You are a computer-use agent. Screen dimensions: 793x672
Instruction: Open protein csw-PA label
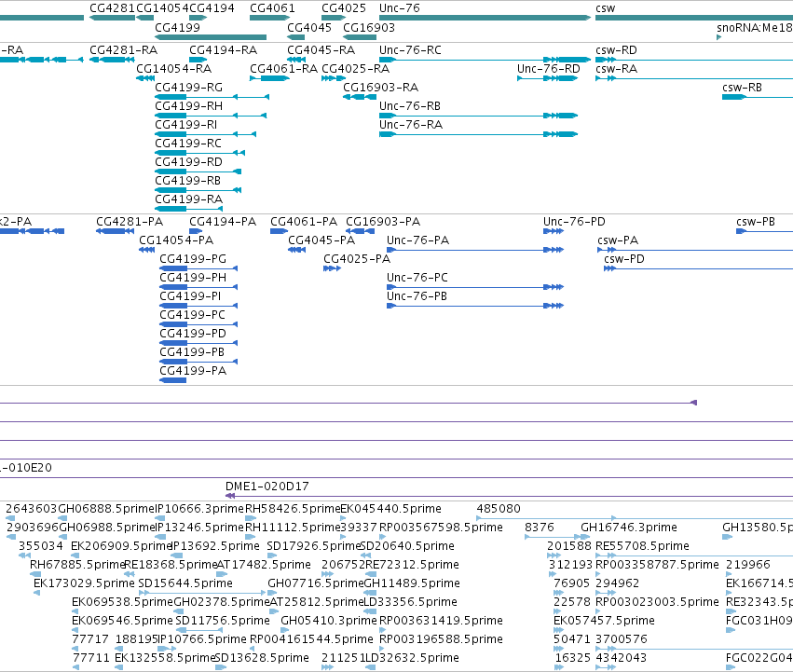pyautogui.click(x=618, y=240)
